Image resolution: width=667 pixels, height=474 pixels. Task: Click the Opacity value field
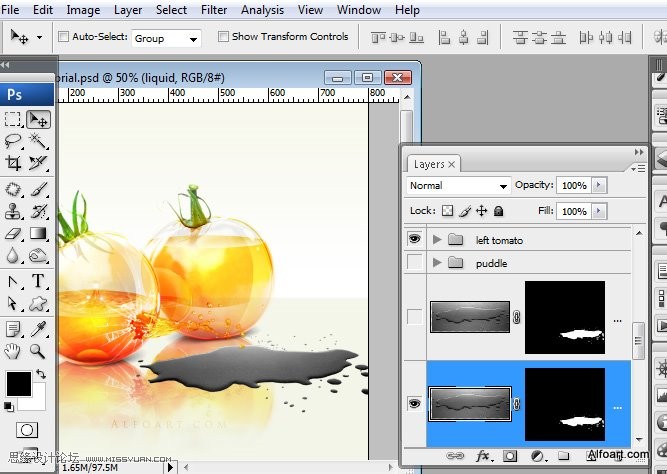(574, 186)
